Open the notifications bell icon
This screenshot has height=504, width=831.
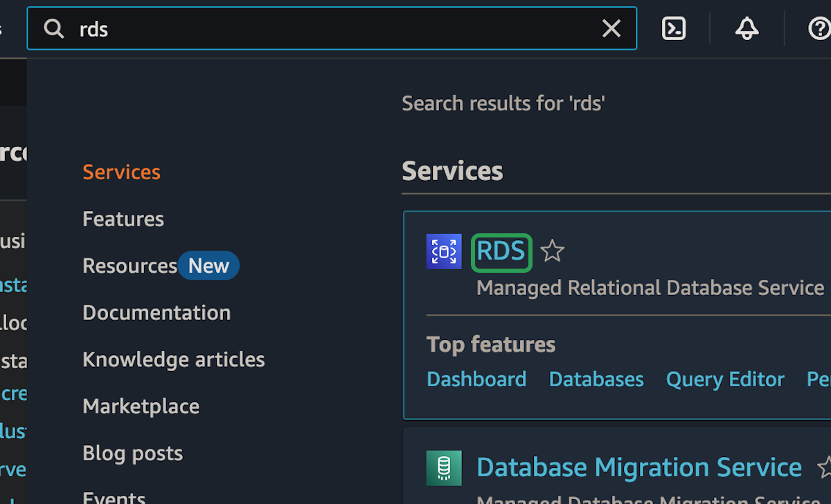[747, 28]
